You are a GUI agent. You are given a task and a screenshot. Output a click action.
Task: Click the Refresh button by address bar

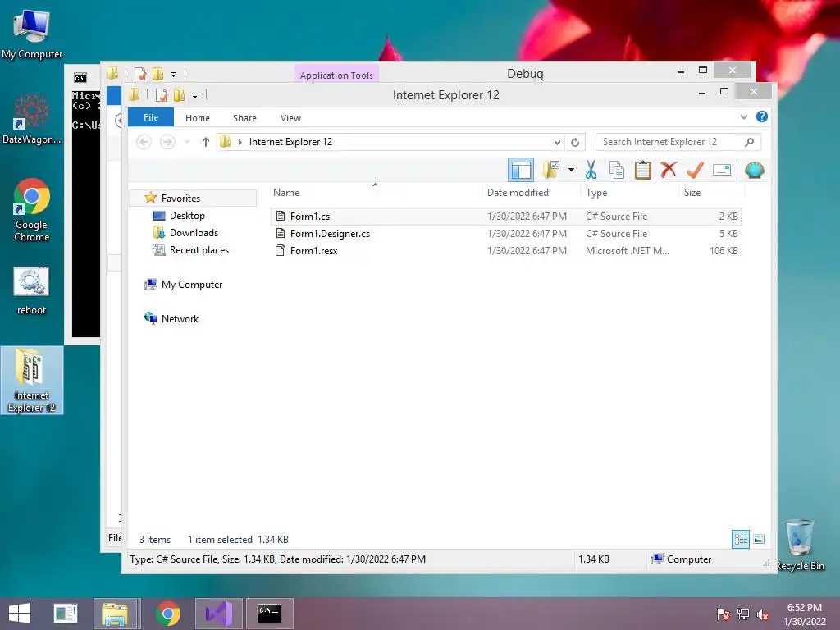tap(575, 142)
